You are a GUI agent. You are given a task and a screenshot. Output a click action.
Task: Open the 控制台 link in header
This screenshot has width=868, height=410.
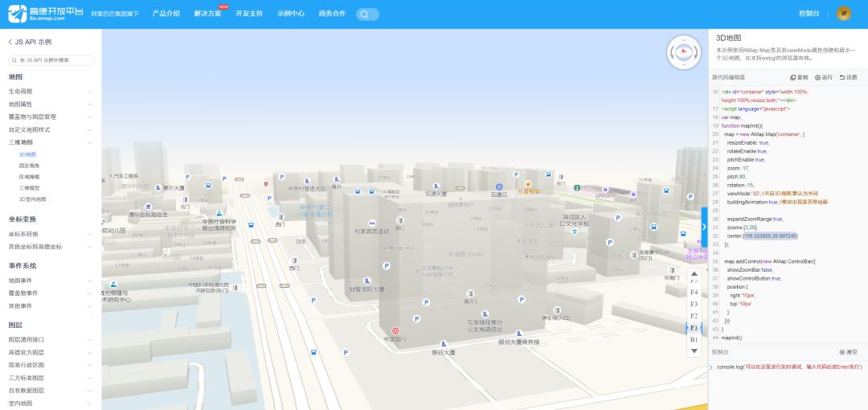click(809, 14)
